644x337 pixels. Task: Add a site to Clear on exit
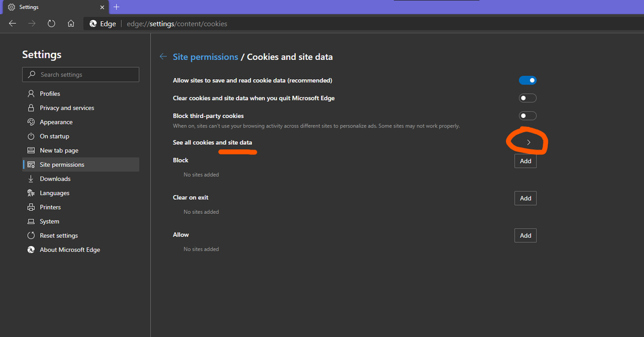(x=525, y=198)
